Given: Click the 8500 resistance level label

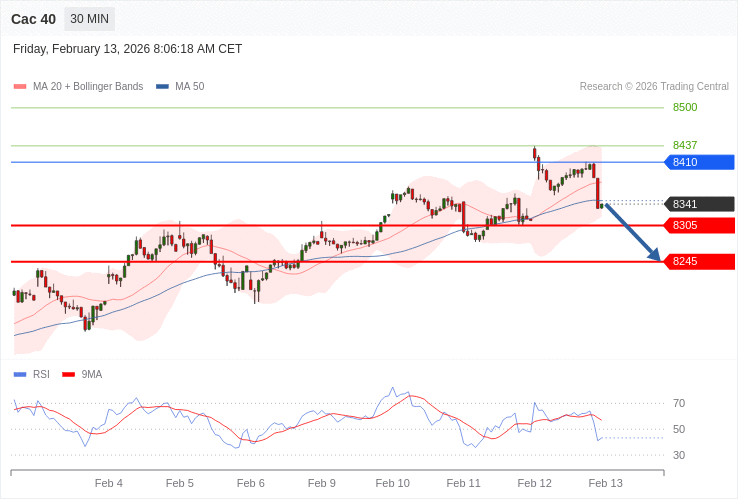Looking at the screenshot, I should click(685, 107).
